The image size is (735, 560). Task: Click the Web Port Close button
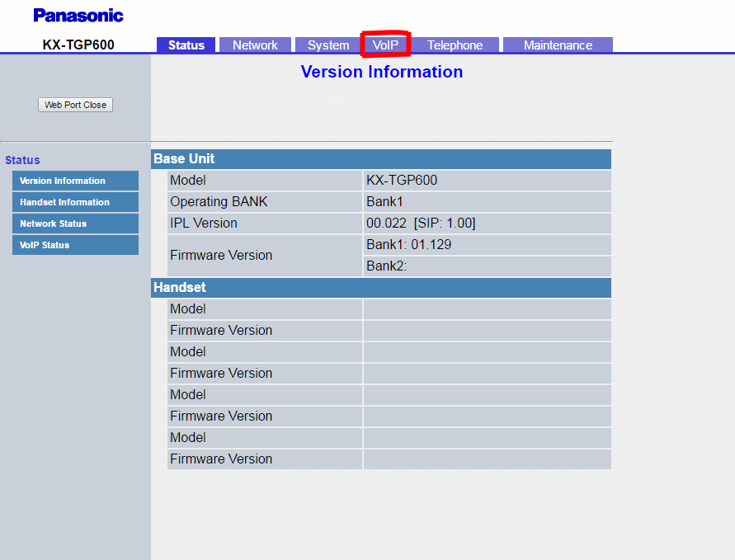(x=75, y=105)
